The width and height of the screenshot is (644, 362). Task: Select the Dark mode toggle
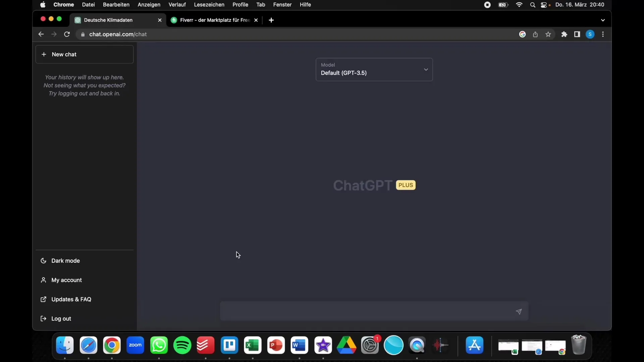[65, 260]
